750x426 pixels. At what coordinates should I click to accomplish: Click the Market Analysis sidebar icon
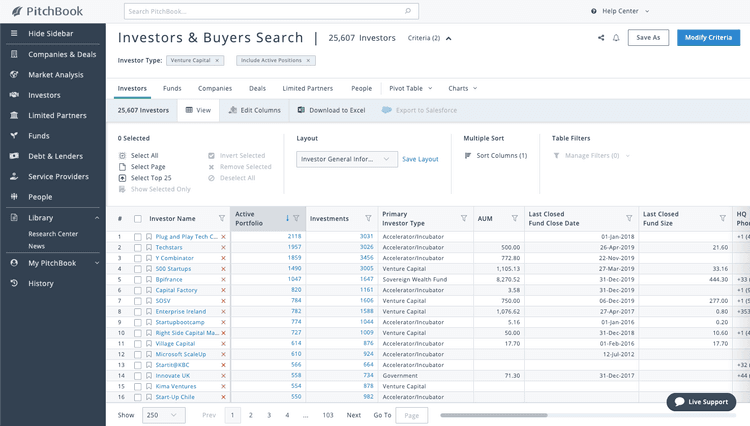(14, 75)
